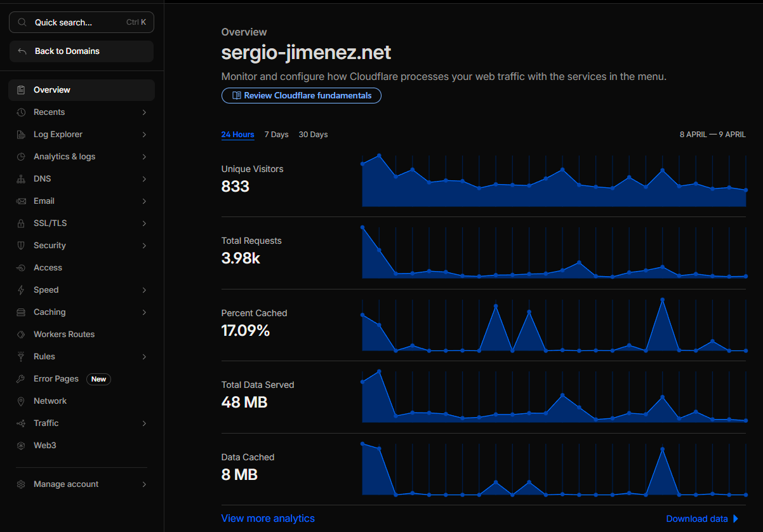Open the Workers Routes menu item
Image resolution: width=763 pixels, height=532 pixels.
(81, 335)
